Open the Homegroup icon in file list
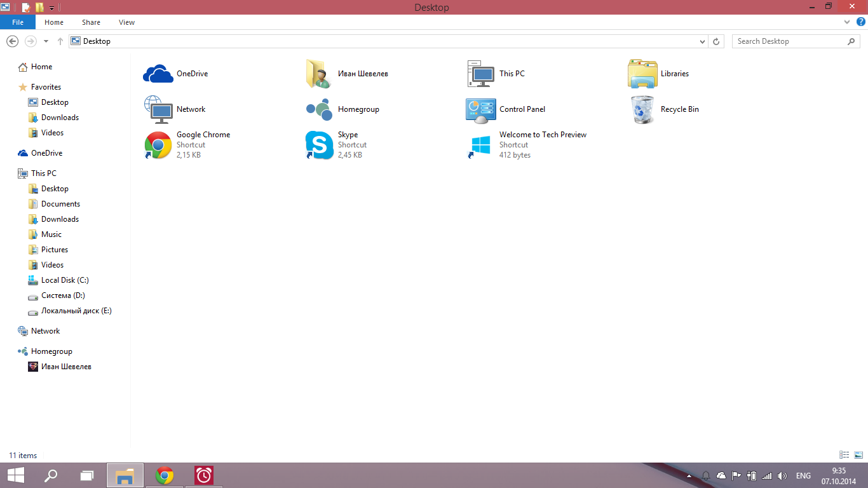The height and width of the screenshot is (488, 868). coord(319,109)
